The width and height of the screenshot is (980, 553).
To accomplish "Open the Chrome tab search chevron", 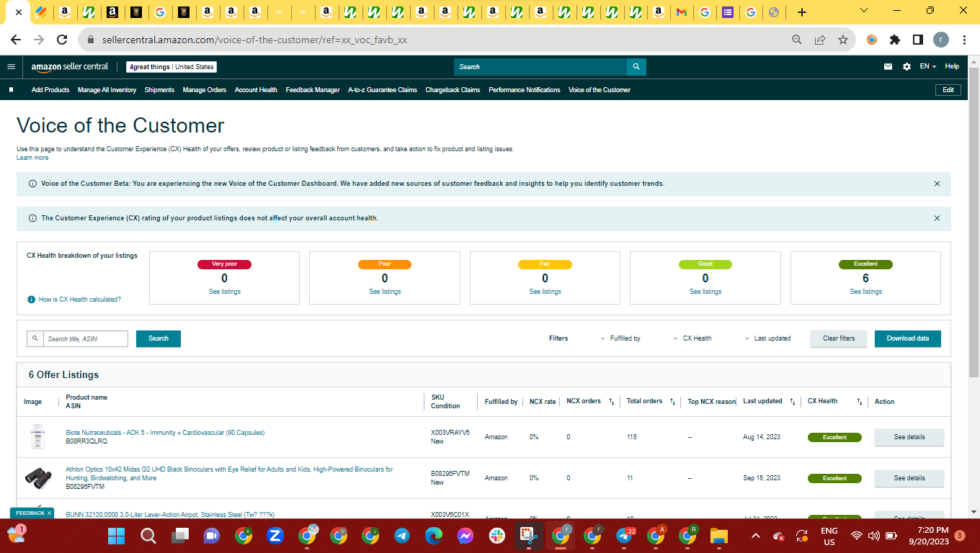I will [x=865, y=11].
